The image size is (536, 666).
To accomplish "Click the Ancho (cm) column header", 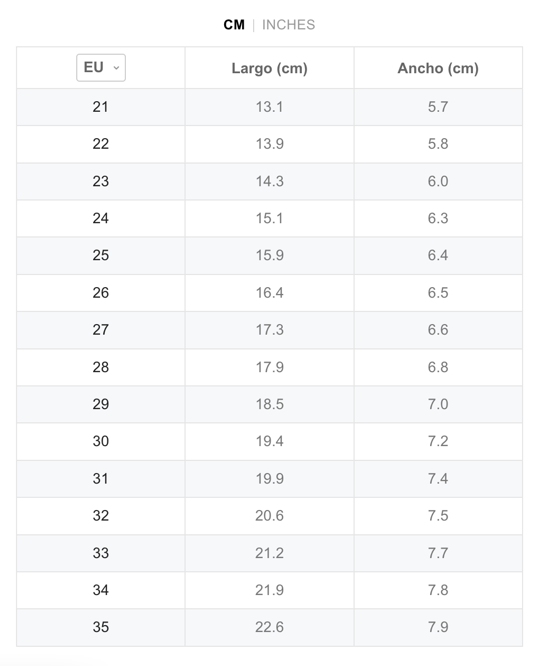I will click(438, 68).
